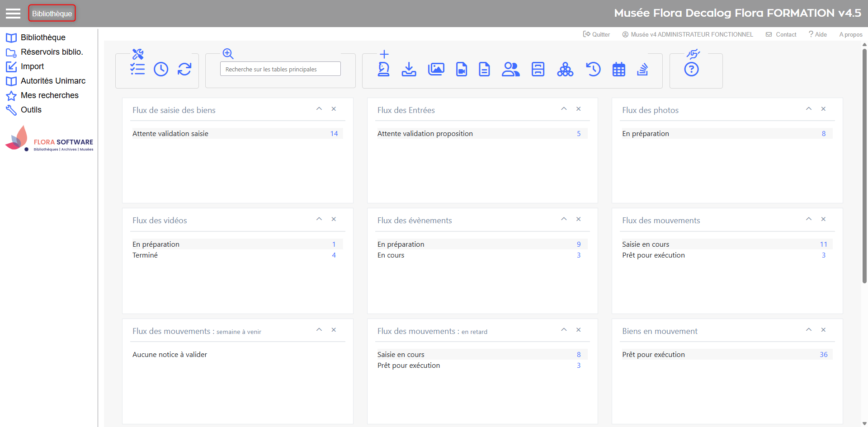Screen dimensions: 868x427
Task: Click the refresh arrows icon
Action: tap(184, 69)
